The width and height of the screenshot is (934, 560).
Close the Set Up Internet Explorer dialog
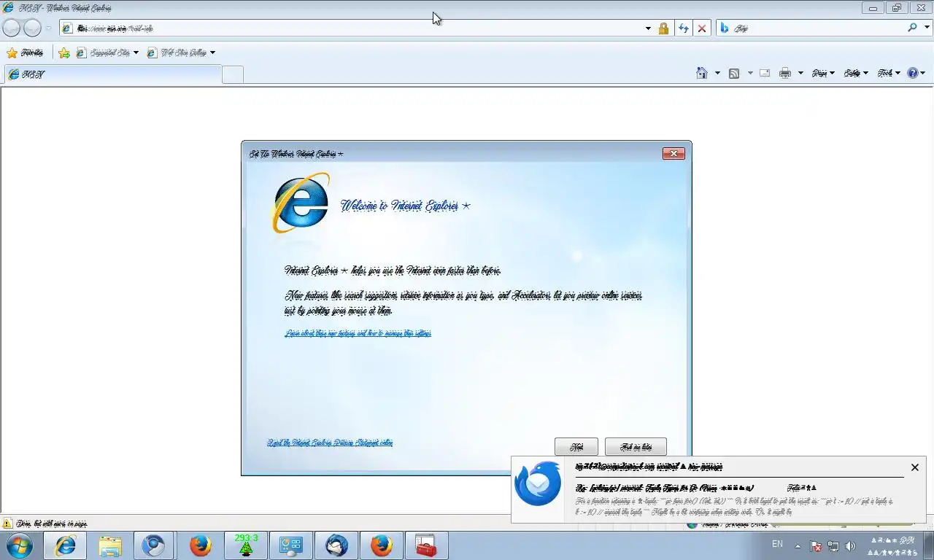coord(674,153)
